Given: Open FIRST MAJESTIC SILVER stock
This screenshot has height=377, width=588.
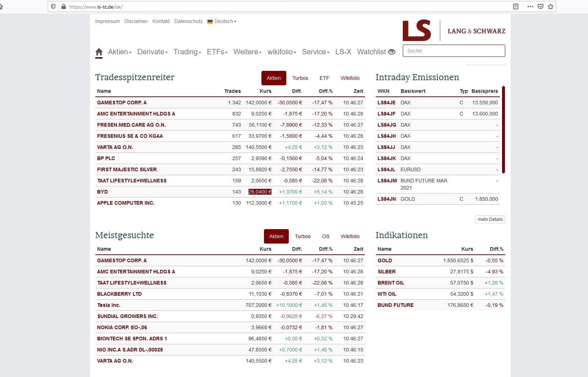Looking at the screenshot, I should click(127, 169).
